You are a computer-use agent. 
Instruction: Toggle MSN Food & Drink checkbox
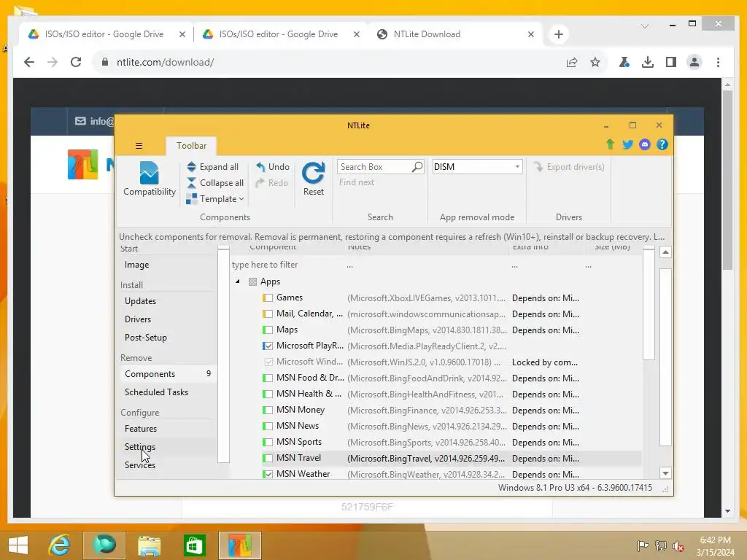tap(268, 378)
